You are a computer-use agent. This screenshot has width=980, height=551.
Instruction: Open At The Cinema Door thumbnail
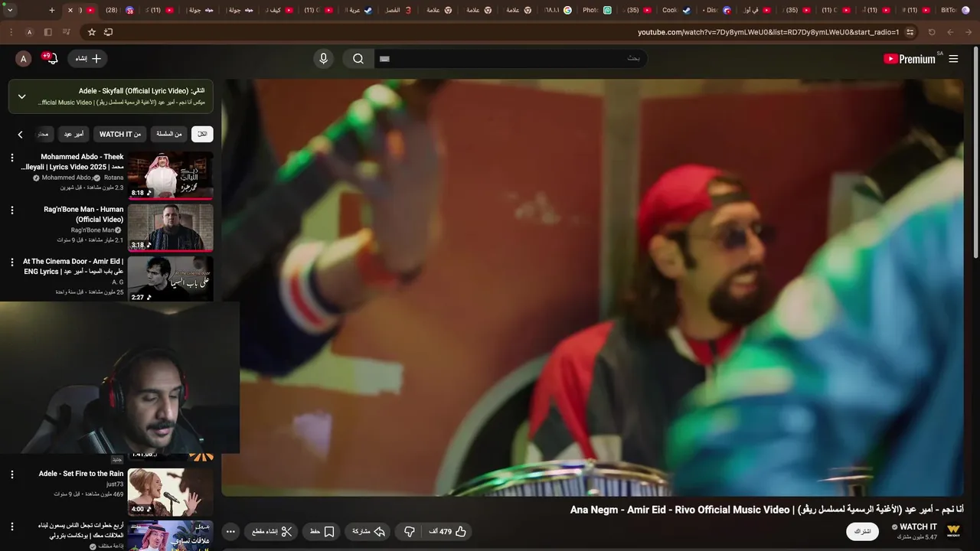[x=170, y=279]
